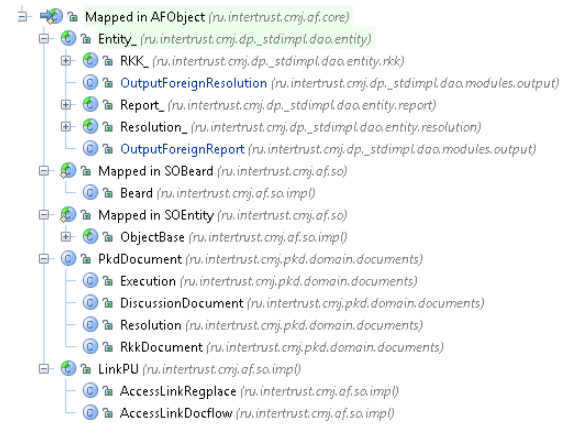The width and height of the screenshot is (580, 434).
Task: Collapse the PkdDocument node
Action: point(44,259)
